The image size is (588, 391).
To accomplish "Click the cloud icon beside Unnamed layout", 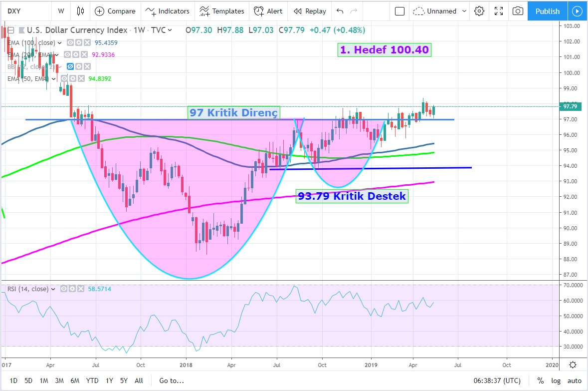I will click(x=418, y=11).
